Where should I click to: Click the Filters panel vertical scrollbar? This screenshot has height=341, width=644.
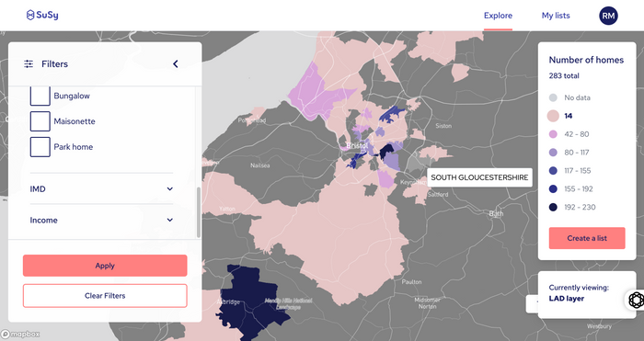[x=199, y=212]
